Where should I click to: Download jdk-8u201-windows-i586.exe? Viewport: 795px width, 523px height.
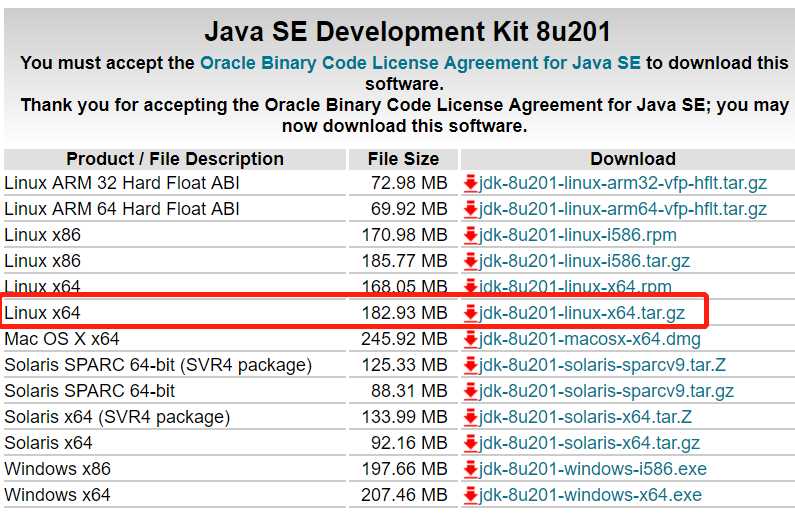593,469
